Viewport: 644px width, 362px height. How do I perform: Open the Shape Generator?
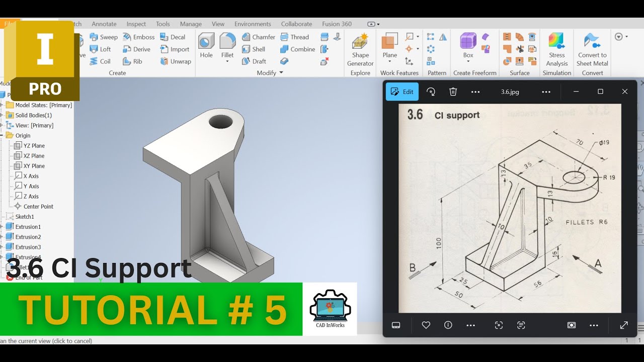360,50
